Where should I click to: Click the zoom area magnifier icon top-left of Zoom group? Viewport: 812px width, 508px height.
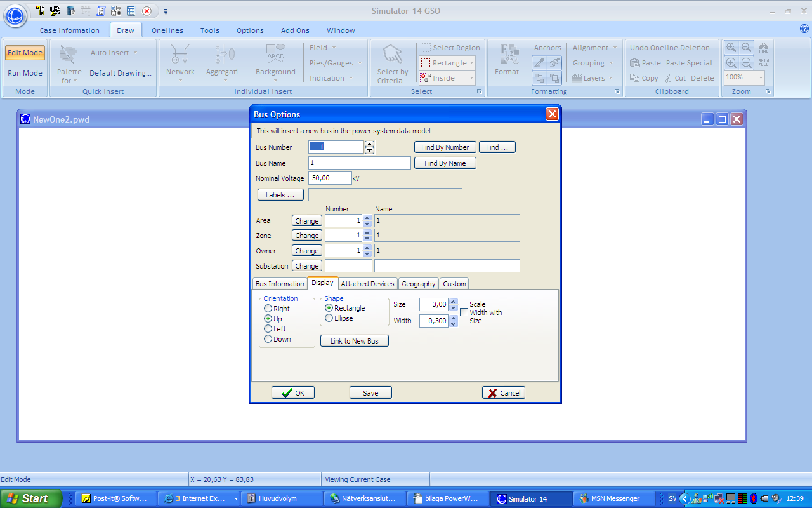tap(731, 48)
